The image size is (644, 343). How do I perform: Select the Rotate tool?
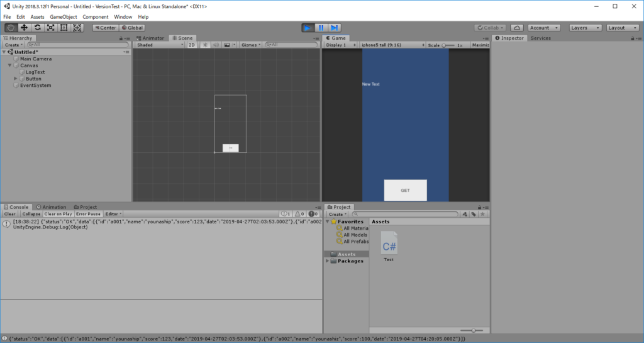coord(38,28)
